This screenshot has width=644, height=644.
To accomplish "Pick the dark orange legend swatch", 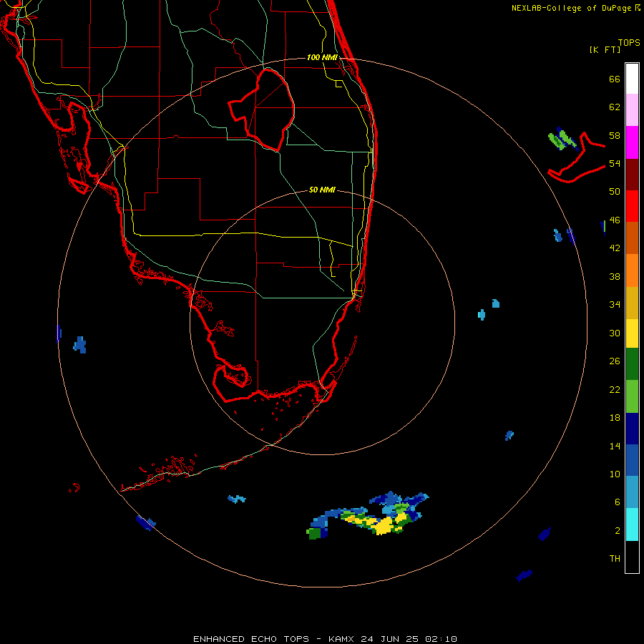I will [632, 238].
